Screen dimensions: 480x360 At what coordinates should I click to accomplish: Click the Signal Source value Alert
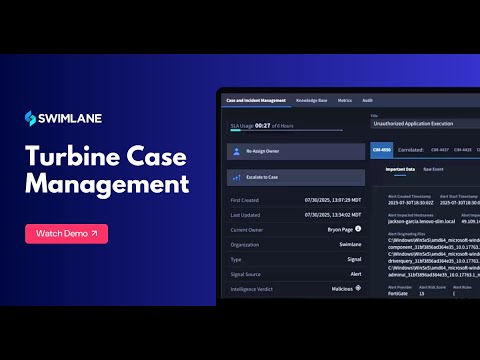(356, 274)
